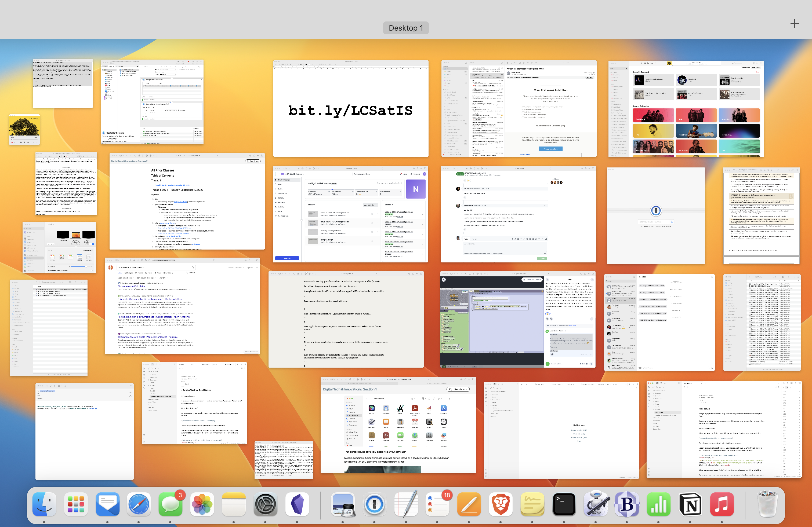Open Audit log in the Netlify sidebar
Screen dimensions: 812x527
pyautogui.click(x=281, y=207)
